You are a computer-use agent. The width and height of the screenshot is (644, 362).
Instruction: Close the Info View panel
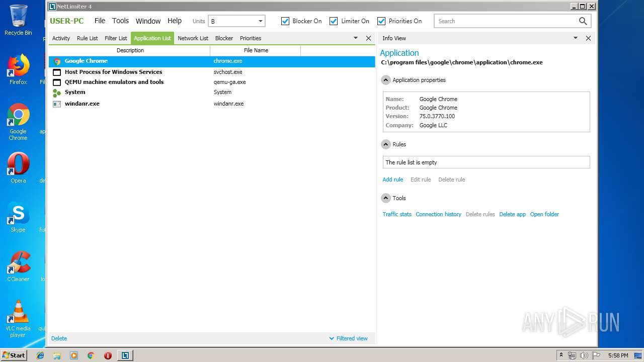tap(588, 38)
